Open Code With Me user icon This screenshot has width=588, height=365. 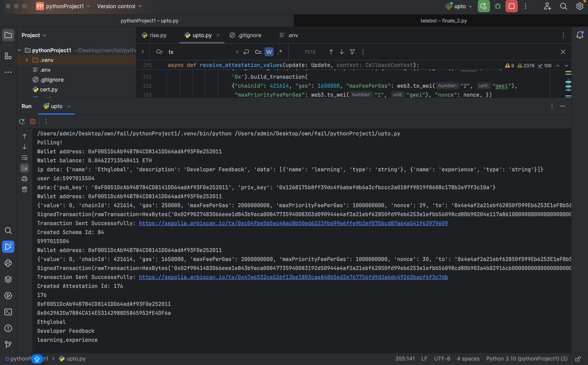coord(547,6)
